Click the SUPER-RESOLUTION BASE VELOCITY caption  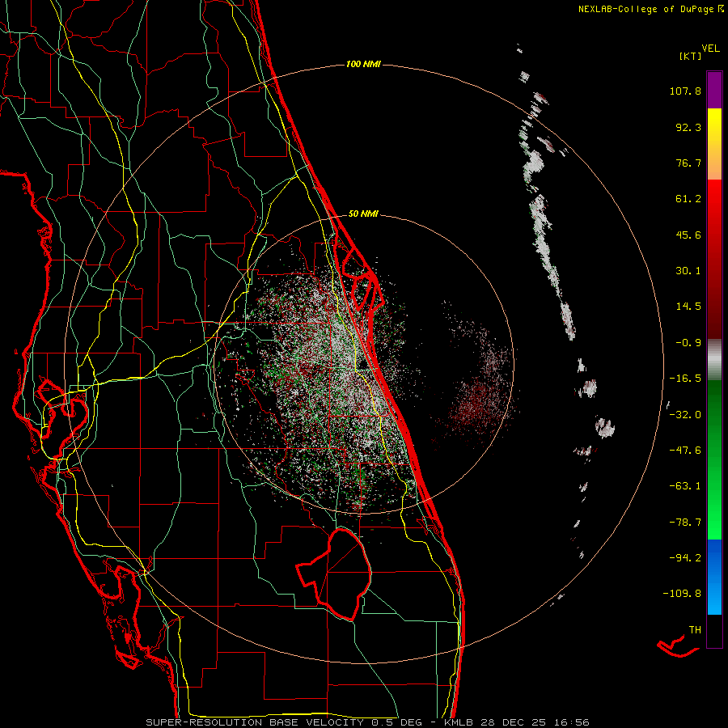pos(255,722)
